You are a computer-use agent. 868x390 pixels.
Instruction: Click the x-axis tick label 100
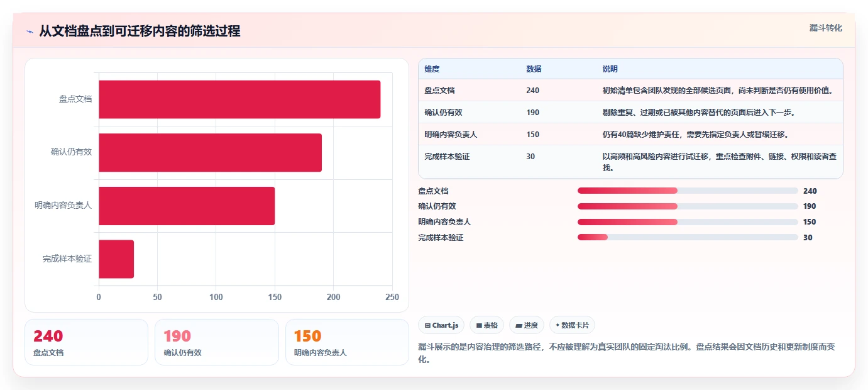click(x=216, y=297)
